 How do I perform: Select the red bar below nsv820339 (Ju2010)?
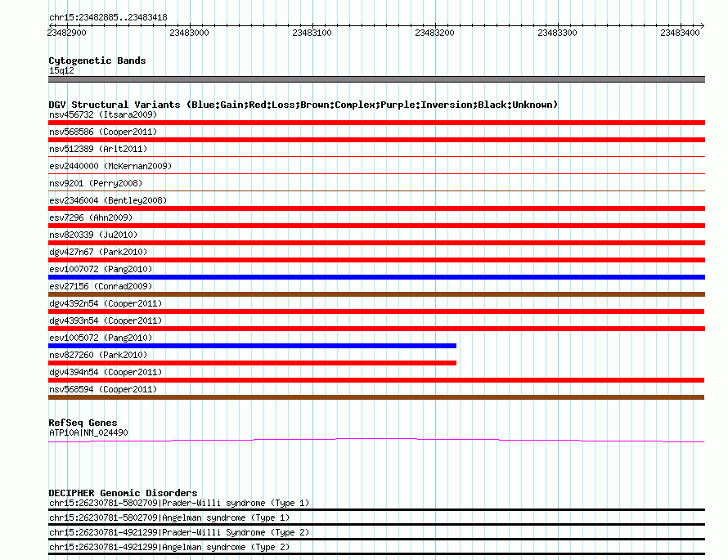376,243
